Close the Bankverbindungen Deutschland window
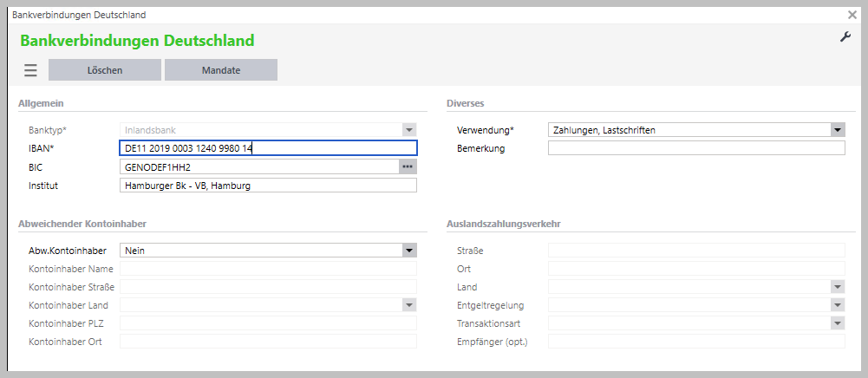 pyautogui.click(x=852, y=15)
